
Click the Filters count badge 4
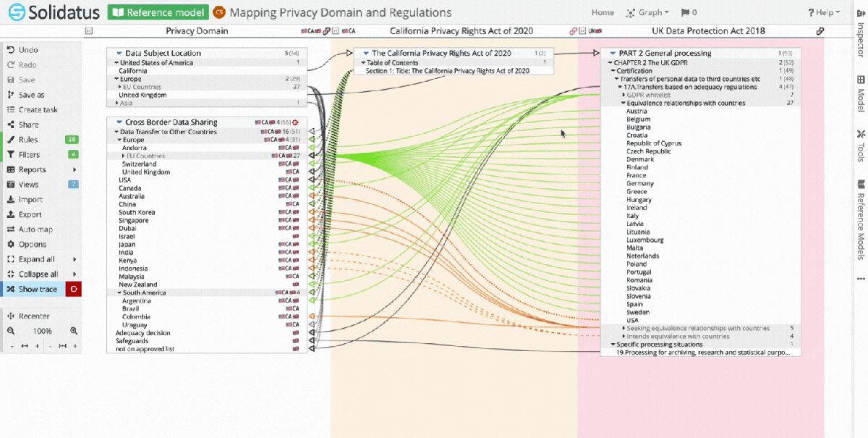click(73, 155)
